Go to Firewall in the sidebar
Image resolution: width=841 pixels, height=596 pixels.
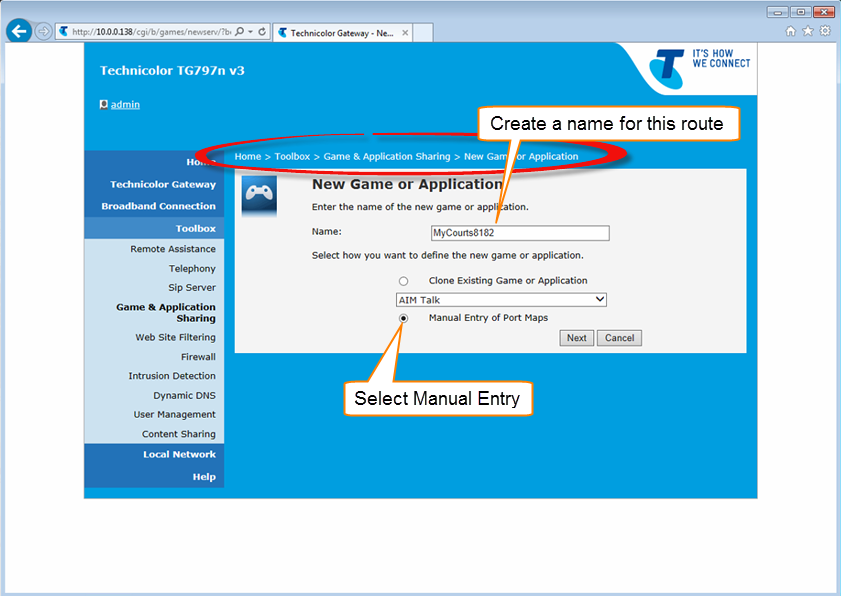click(x=197, y=357)
